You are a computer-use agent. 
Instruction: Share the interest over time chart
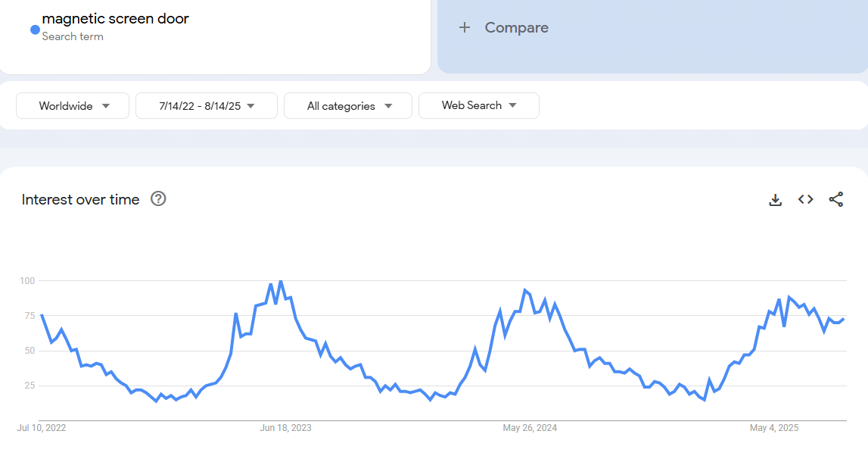pyautogui.click(x=836, y=199)
